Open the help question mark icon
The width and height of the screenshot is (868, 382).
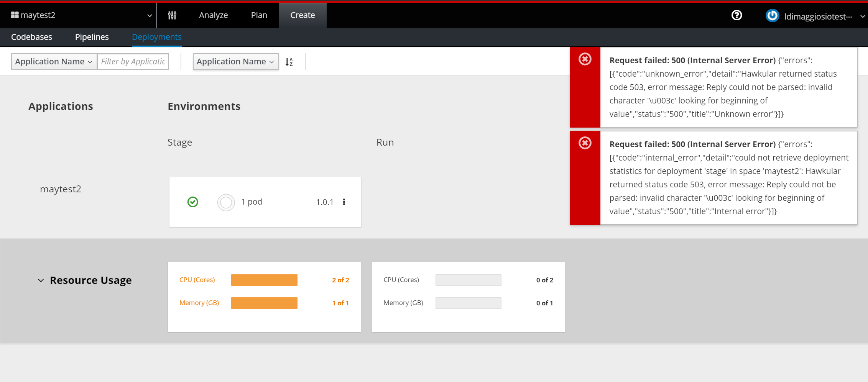pyautogui.click(x=736, y=15)
